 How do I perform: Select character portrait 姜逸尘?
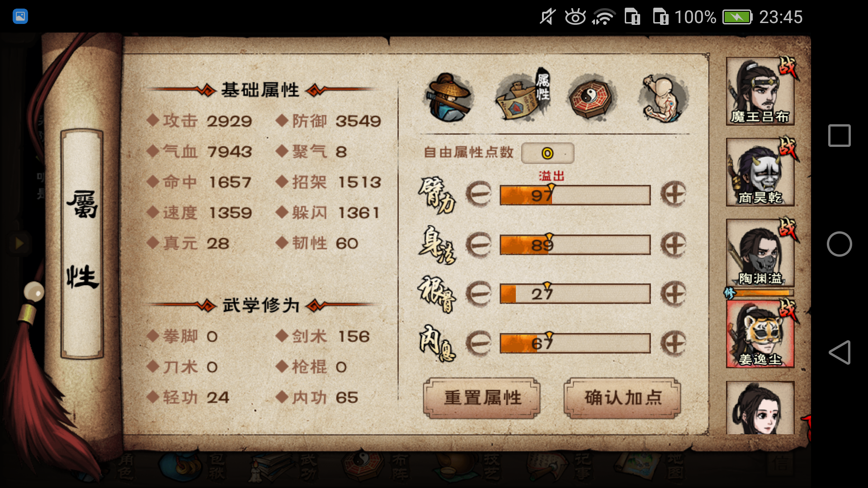[760, 334]
